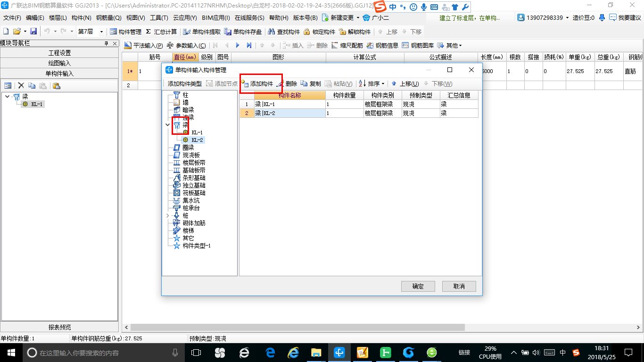Collapse the 梁 node in dialog tree
The width and height of the screenshot is (644, 362).
[x=168, y=125]
